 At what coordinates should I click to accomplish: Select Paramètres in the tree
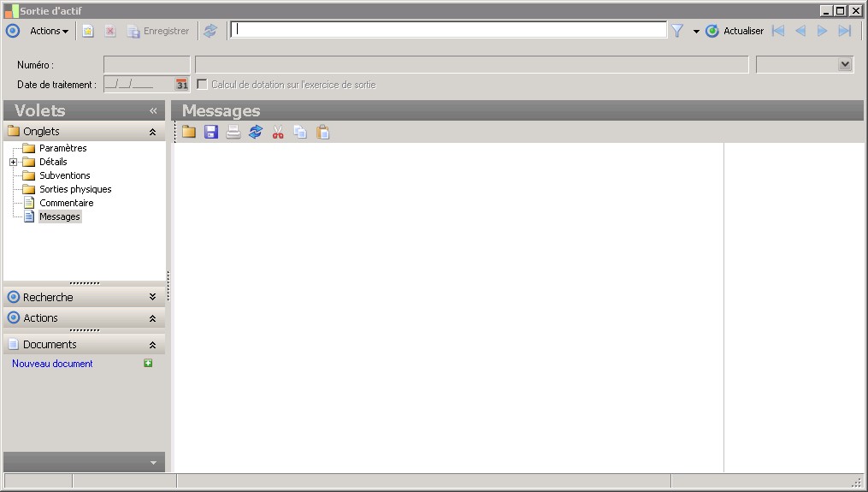tap(62, 148)
